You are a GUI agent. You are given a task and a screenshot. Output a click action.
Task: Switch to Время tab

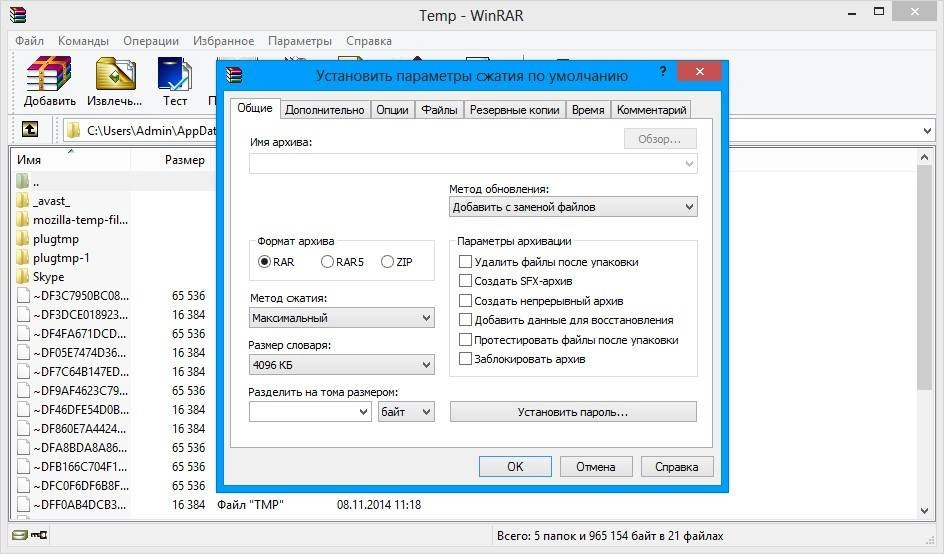pyautogui.click(x=588, y=110)
